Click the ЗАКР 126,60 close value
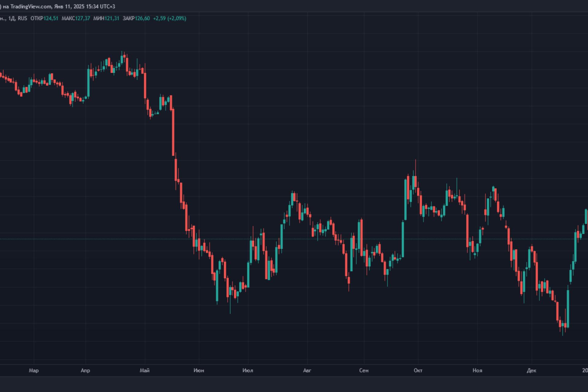This screenshot has width=588, height=392. pos(136,18)
